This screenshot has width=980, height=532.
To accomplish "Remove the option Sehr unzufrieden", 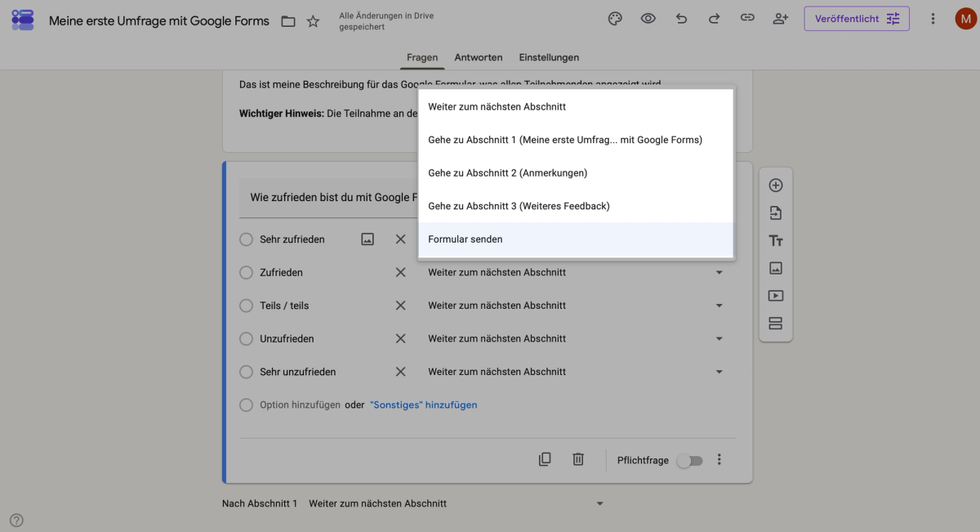I will (x=400, y=372).
